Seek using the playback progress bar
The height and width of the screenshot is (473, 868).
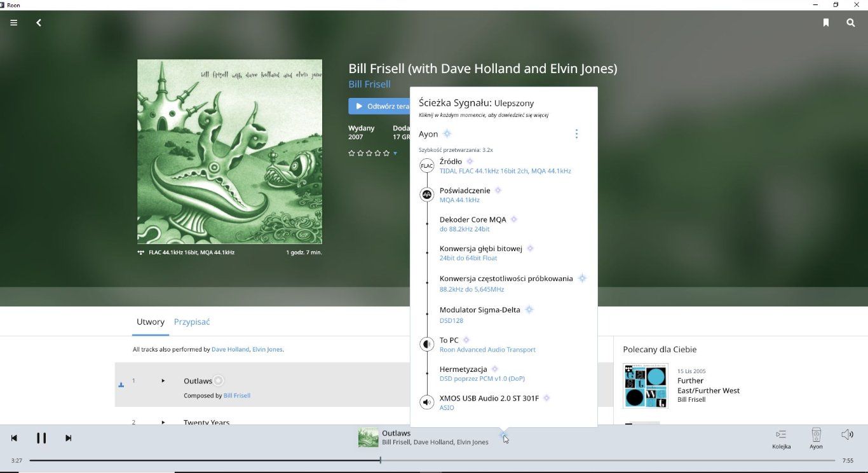[432, 460]
